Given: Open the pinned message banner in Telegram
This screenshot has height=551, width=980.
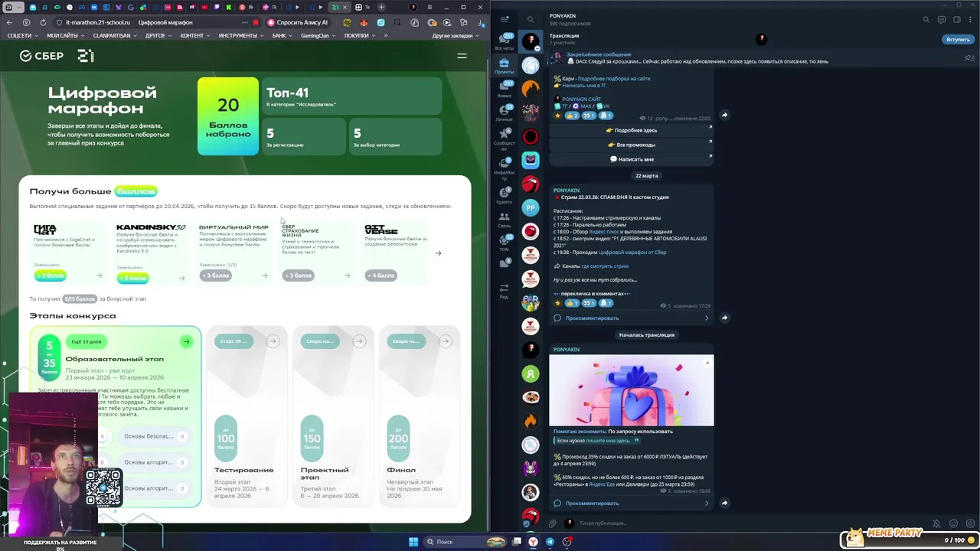Looking at the screenshot, I should (754, 58).
